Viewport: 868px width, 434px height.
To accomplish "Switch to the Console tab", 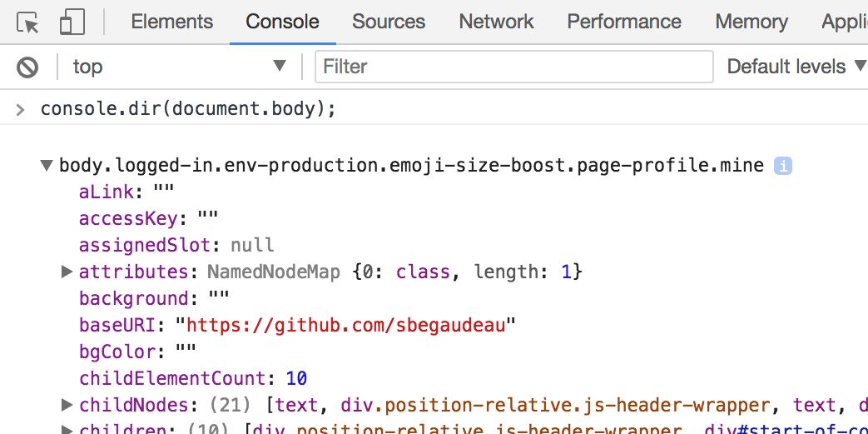I will (x=282, y=22).
